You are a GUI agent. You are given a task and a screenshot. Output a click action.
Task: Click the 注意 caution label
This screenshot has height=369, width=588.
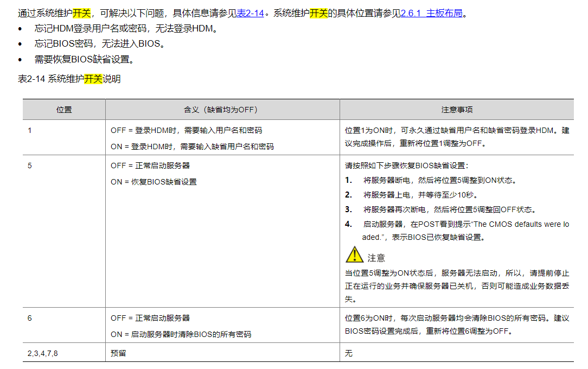point(376,258)
